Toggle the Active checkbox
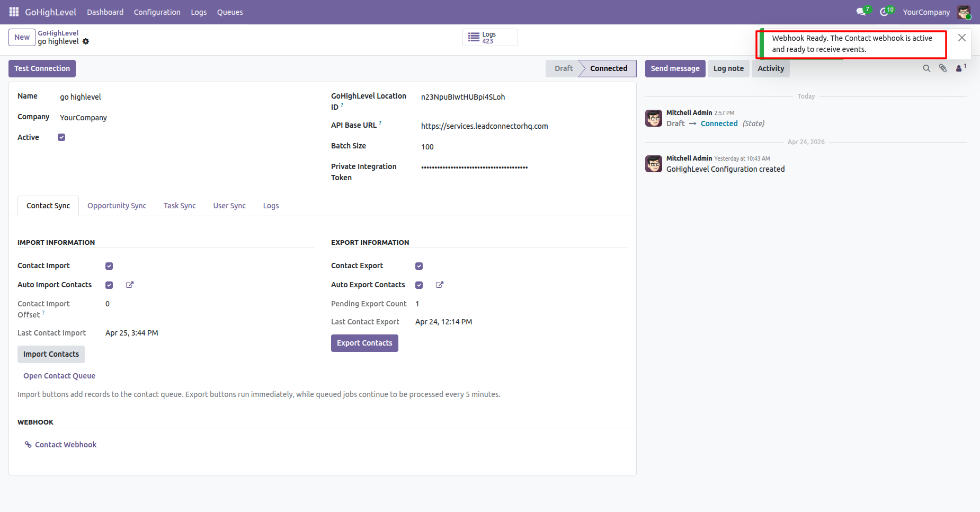 point(61,137)
